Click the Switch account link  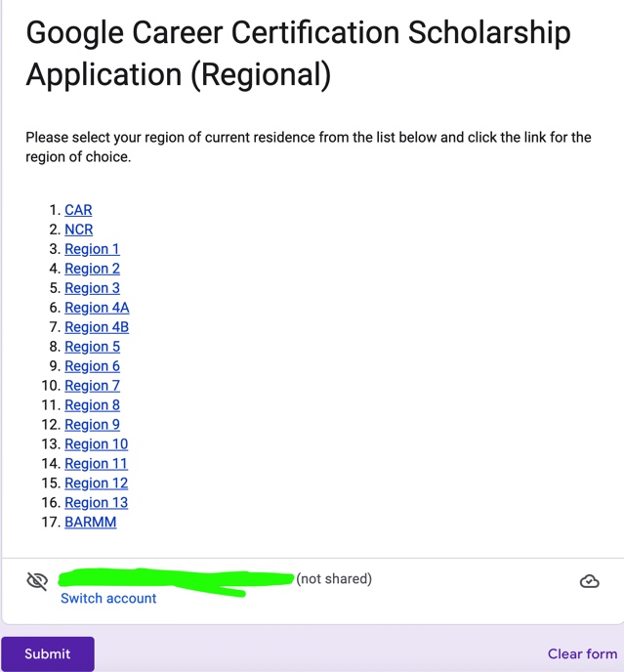click(x=108, y=599)
